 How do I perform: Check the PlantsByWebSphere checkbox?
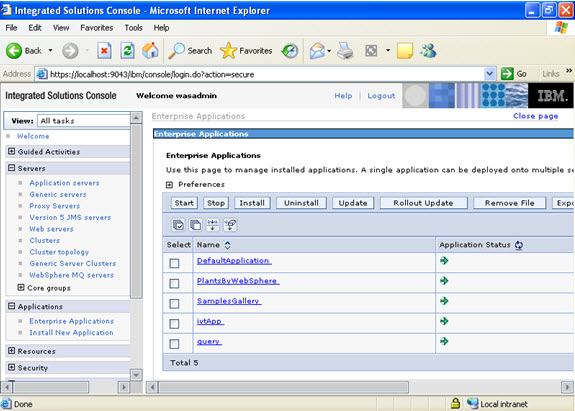[x=174, y=283]
